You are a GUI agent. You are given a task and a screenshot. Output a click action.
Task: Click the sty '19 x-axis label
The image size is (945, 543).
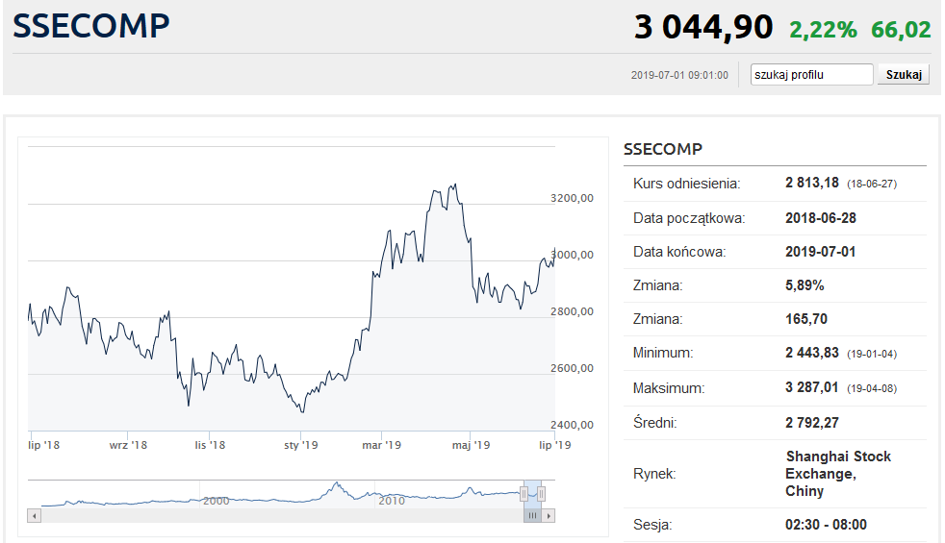301,445
